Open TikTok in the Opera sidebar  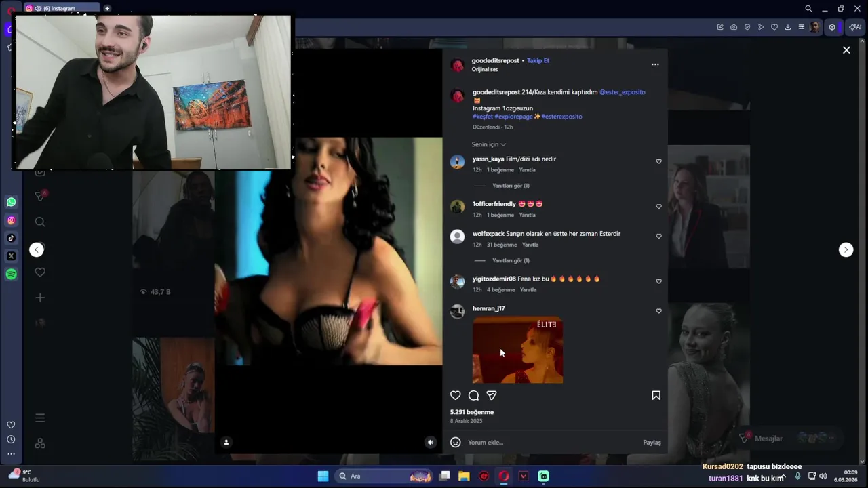(x=11, y=238)
